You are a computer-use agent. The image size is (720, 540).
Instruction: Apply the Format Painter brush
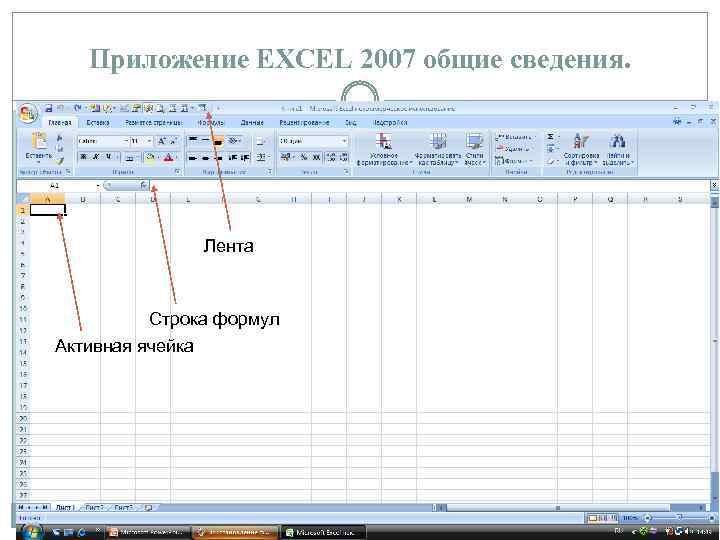(60, 160)
